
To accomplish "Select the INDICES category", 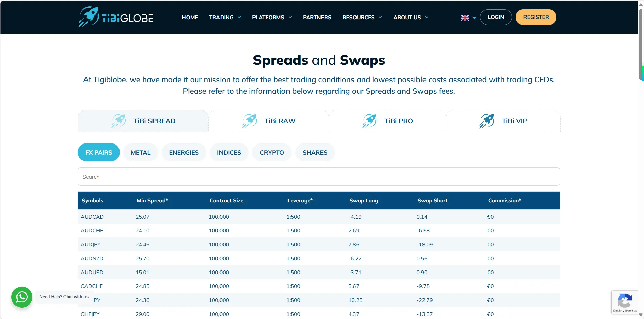I will (x=229, y=152).
